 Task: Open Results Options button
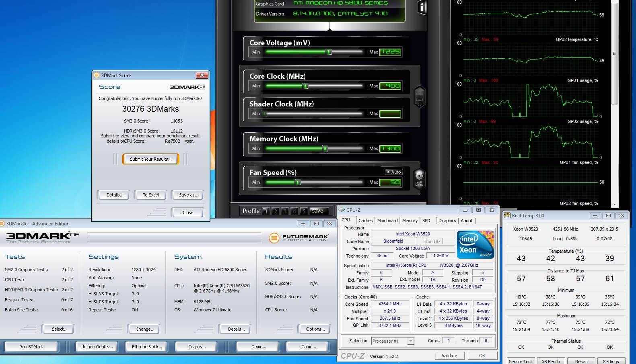tap(315, 329)
